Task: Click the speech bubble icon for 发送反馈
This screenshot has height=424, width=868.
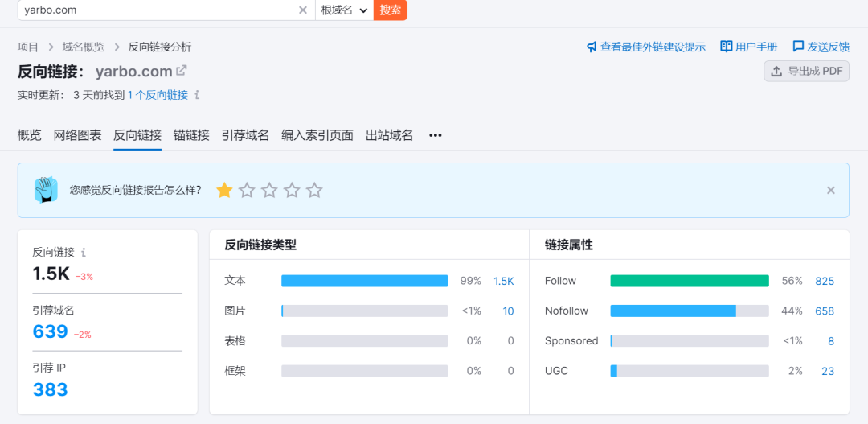Action: pos(798,47)
